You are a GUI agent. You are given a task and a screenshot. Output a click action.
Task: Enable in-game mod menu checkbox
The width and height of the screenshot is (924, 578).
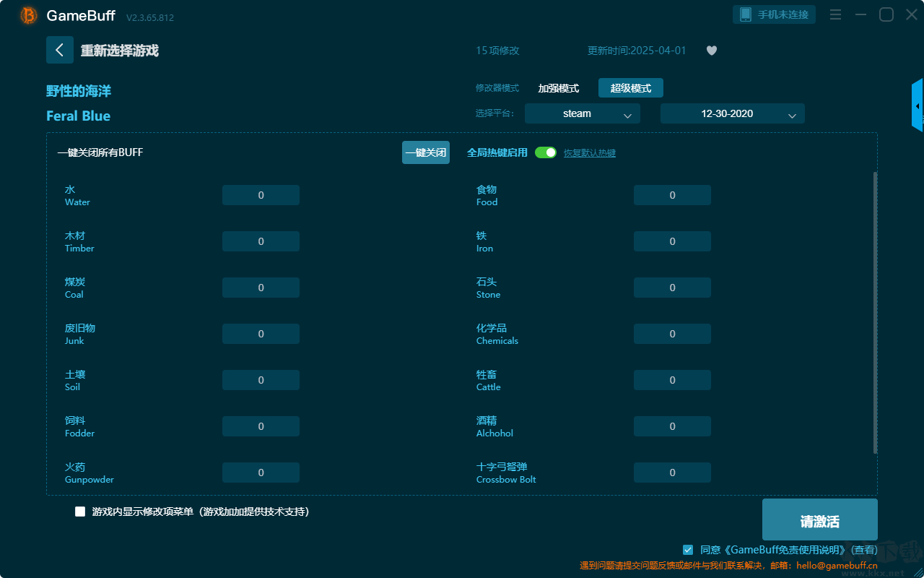[80, 512]
